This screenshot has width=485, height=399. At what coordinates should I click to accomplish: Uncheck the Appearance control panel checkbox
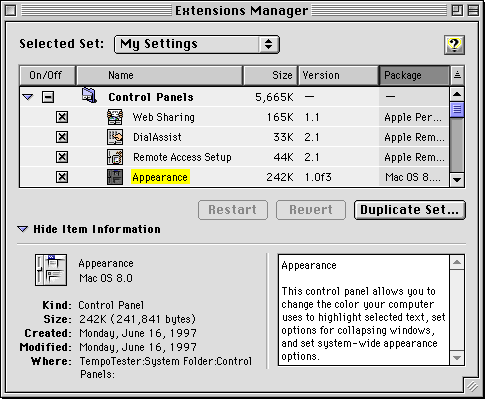point(62,177)
